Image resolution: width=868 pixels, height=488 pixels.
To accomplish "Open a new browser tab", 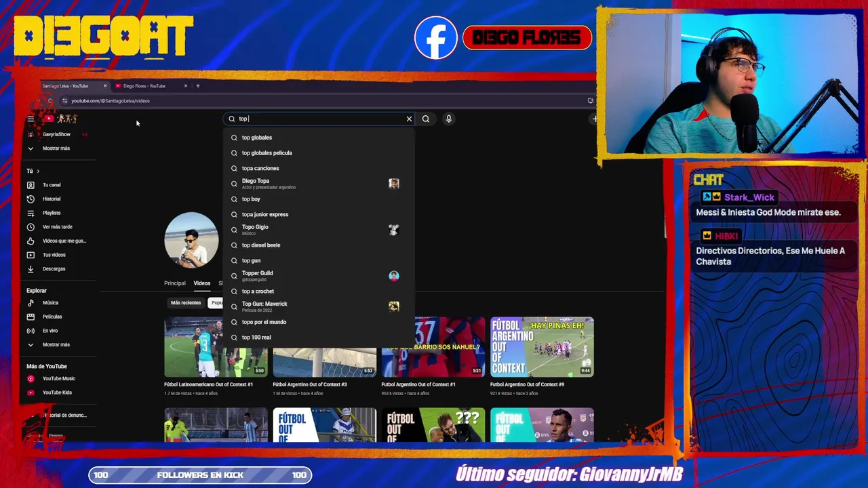I will 197,86.
